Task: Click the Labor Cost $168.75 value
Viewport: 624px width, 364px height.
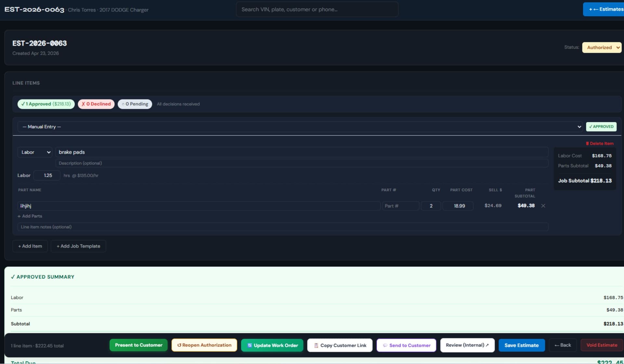Action: pos(602,156)
